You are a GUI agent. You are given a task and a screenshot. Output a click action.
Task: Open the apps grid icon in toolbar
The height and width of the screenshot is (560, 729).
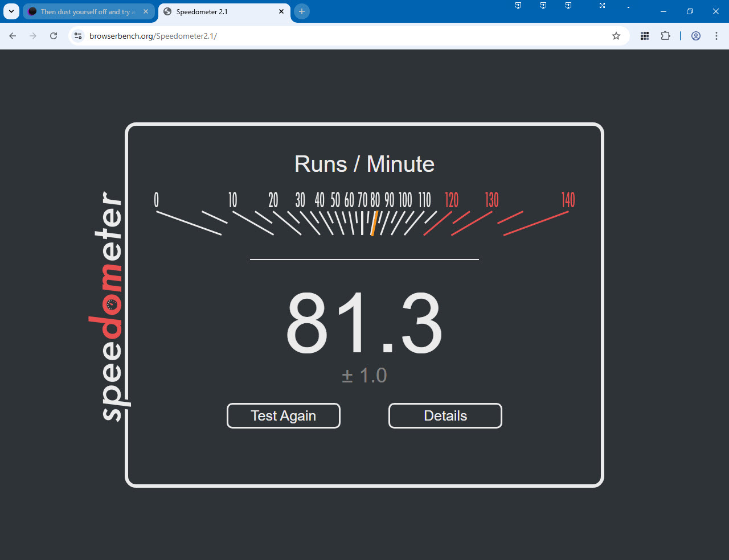(x=645, y=36)
